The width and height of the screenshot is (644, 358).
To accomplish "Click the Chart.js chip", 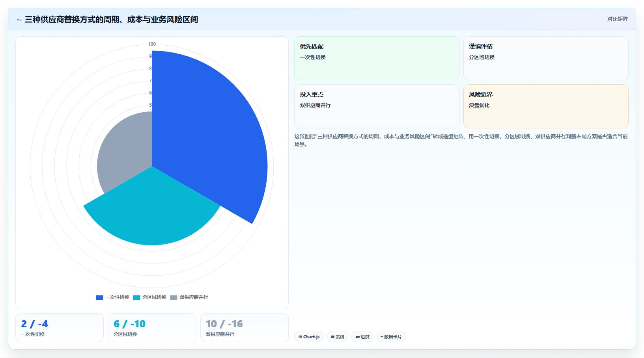I will coord(309,337).
